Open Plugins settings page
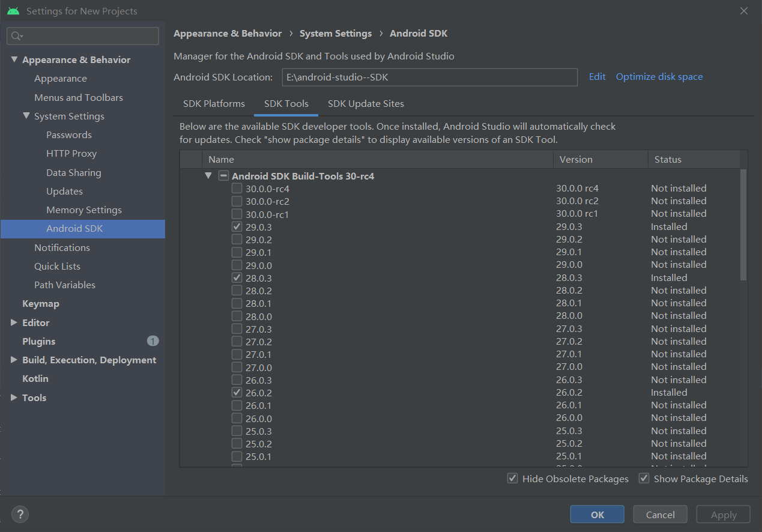762x532 pixels. click(x=38, y=342)
